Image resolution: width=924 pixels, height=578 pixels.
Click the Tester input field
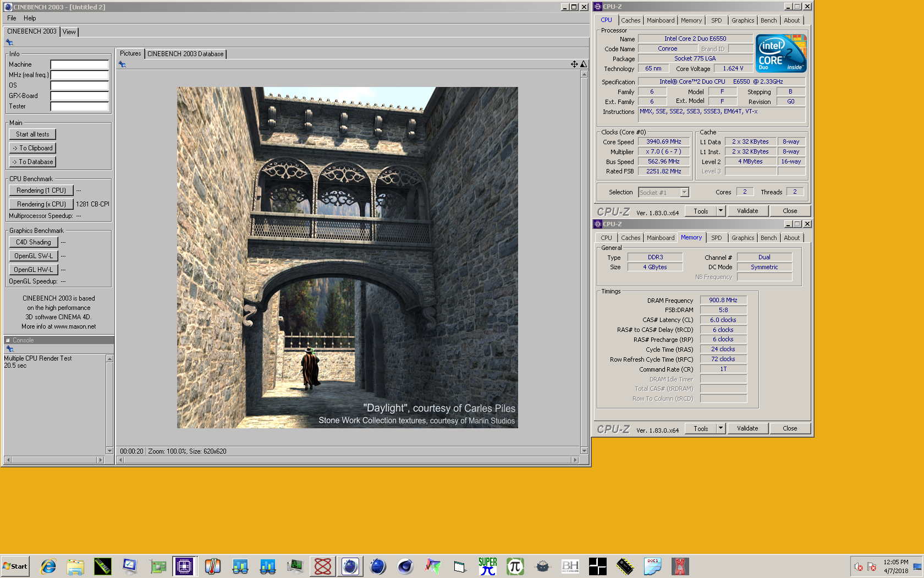pyautogui.click(x=79, y=106)
